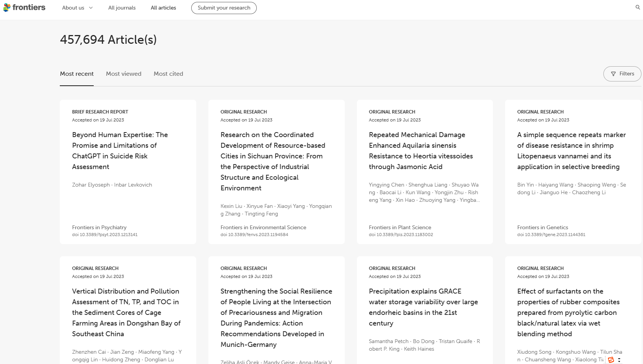
Task: Open Effect of surfactants on rubber composites article
Action: tap(568, 313)
